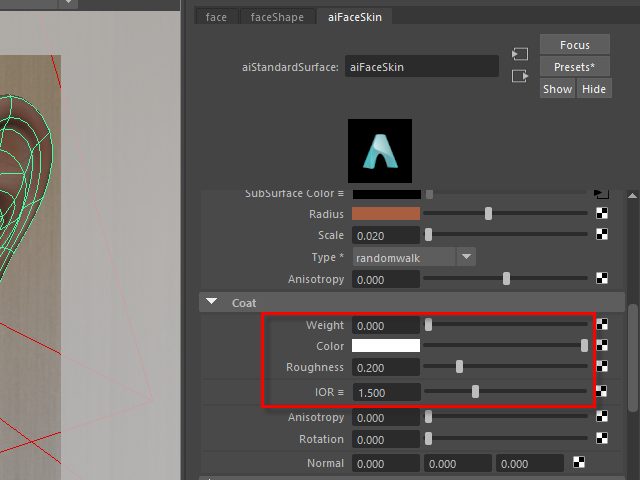Open the SubSurface Color connected map icon
640x480 pixels.
pos(601,192)
